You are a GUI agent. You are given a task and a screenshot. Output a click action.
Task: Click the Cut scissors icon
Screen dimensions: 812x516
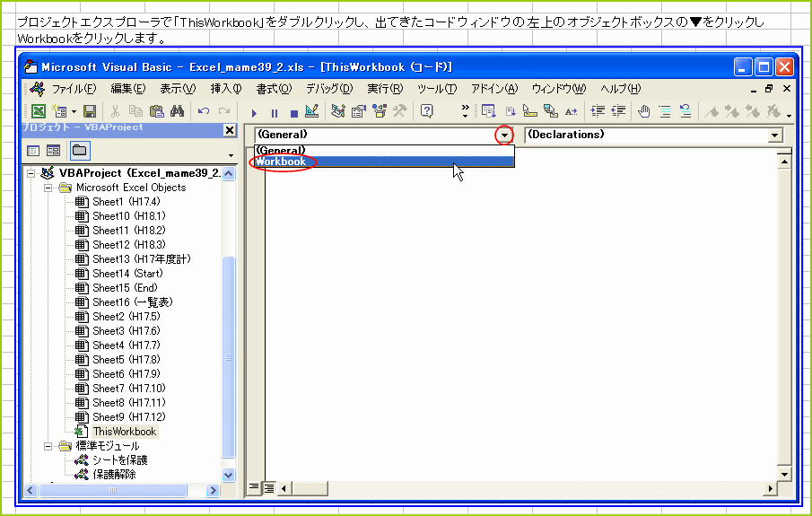point(115,111)
